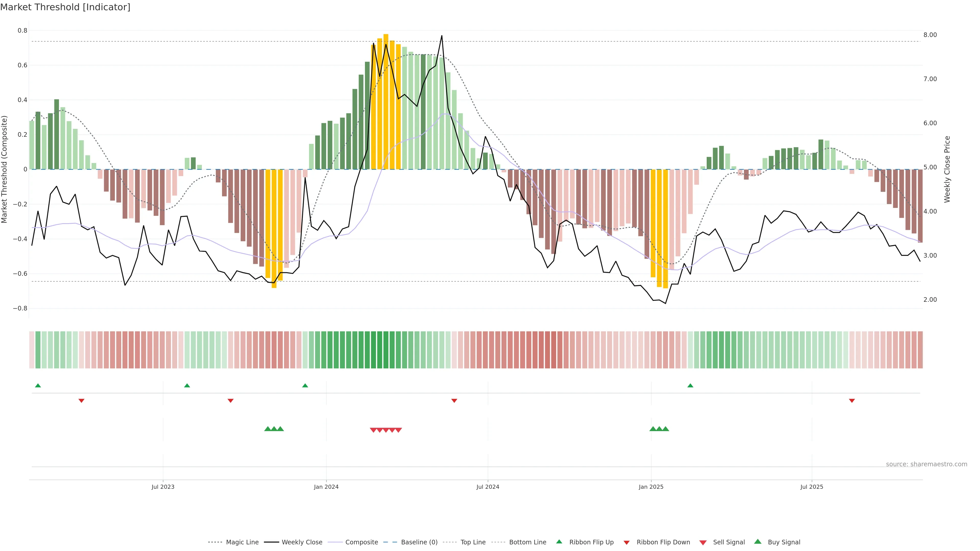Click the Jul 2024 x-axis label
The height and width of the screenshot is (551, 980).
tap(488, 487)
